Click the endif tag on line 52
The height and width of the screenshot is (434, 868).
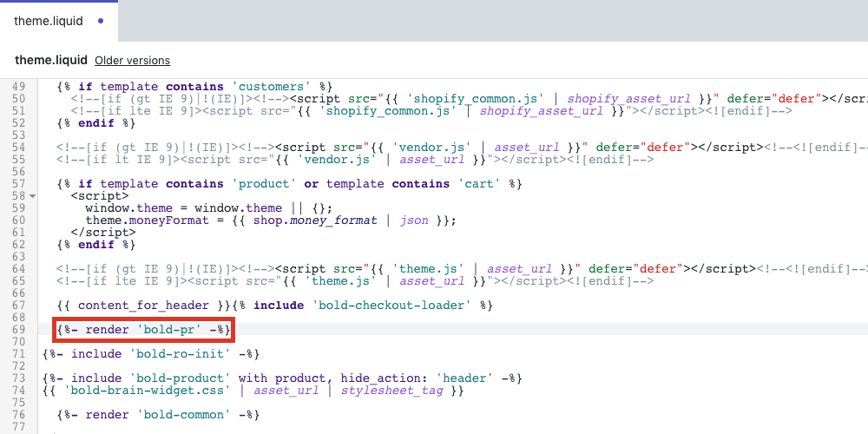(x=96, y=123)
